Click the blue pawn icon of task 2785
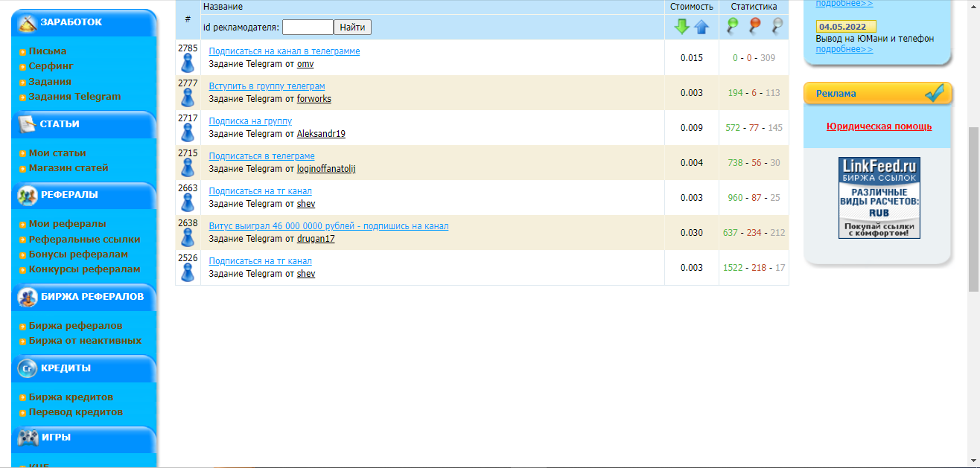The height and width of the screenshot is (468, 980). [x=188, y=62]
